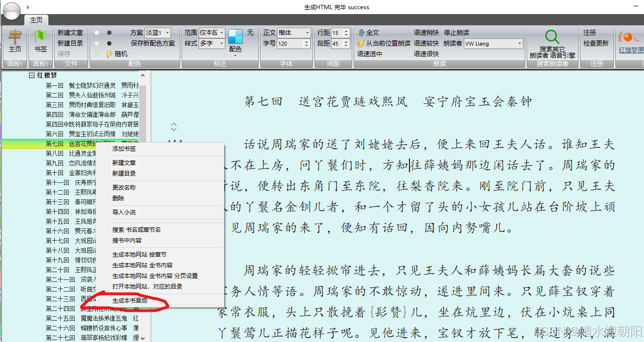Collapse the 红楼梦 tree node
This screenshot has height=342, width=644.
coord(31,76)
